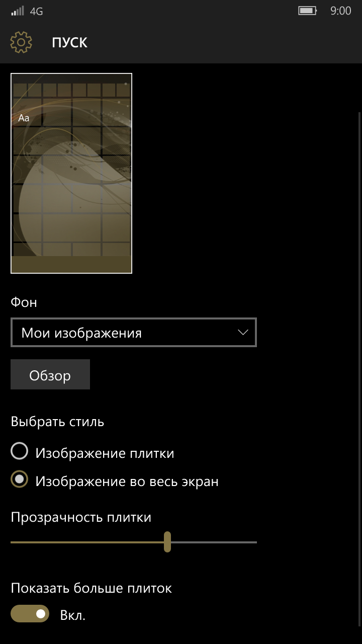
Task: Tap the battery status icon
Action: [x=307, y=11]
